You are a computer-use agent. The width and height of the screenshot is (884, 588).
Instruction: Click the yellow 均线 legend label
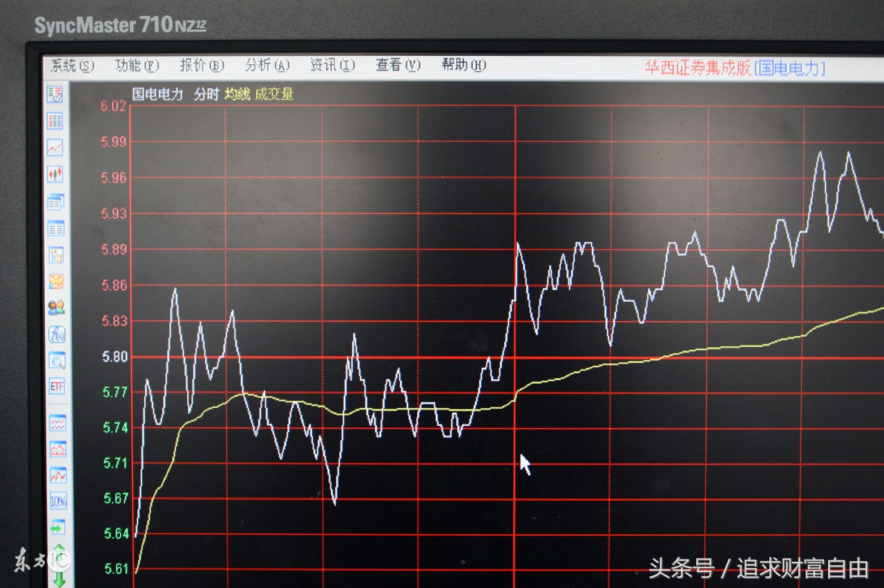[238, 95]
